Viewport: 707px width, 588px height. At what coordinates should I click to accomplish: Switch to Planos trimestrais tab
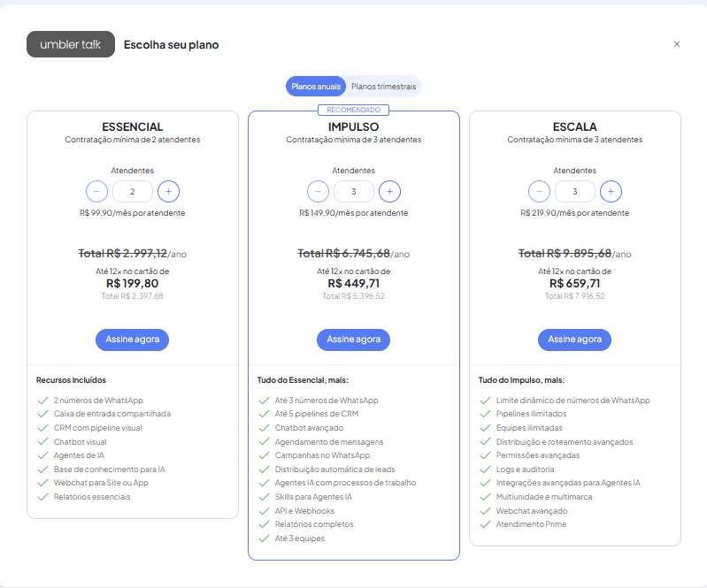pyautogui.click(x=384, y=86)
